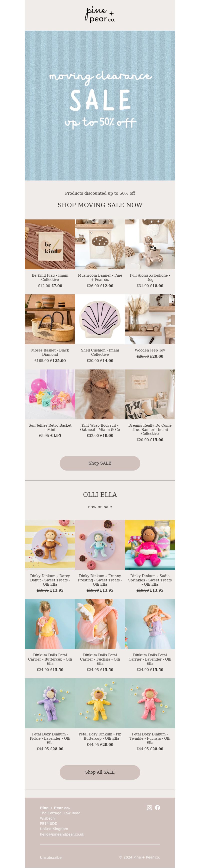Open the Dinky Dinkum Sadie Sprinkles image
This screenshot has width=200, height=868.
(x=150, y=545)
